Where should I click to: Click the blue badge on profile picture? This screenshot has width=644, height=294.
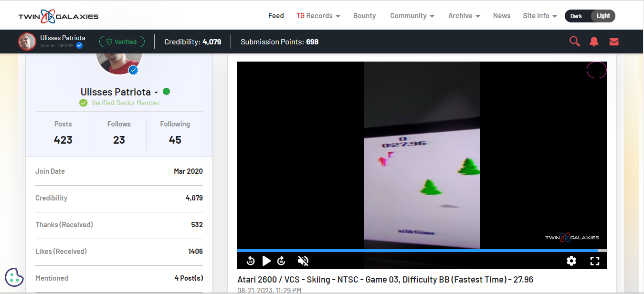(133, 70)
